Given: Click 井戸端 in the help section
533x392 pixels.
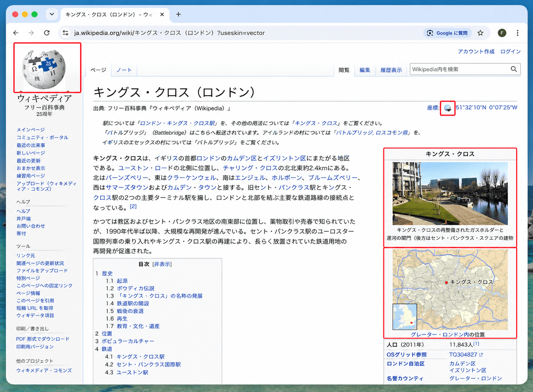Looking at the screenshot, I should tap(23, 219).
